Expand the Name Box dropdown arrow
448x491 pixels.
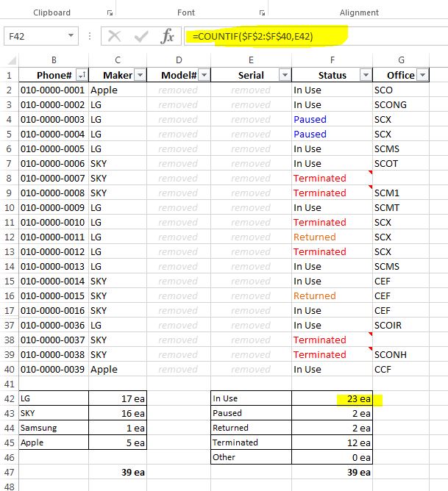coord(71,36)
